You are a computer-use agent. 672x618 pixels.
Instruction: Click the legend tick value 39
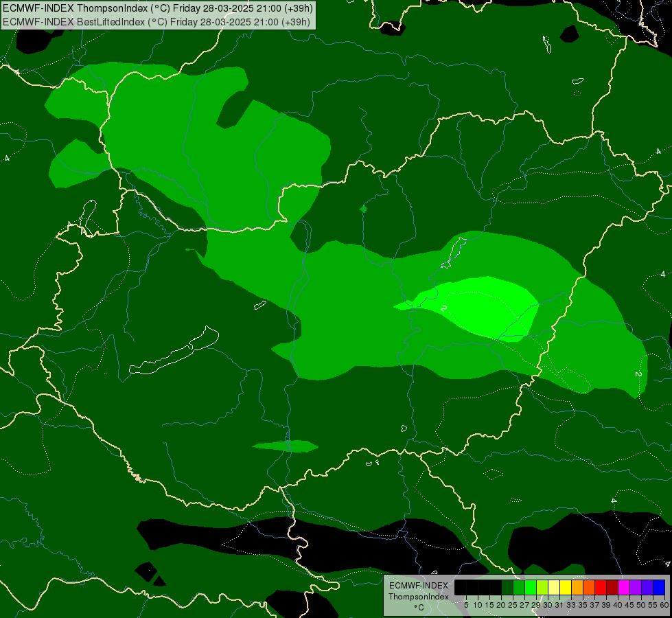tap(606, 605)
